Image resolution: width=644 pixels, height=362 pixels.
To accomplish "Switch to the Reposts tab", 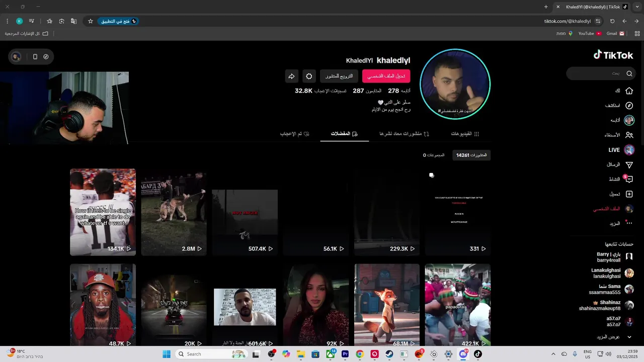I will (x=404, y=134).
